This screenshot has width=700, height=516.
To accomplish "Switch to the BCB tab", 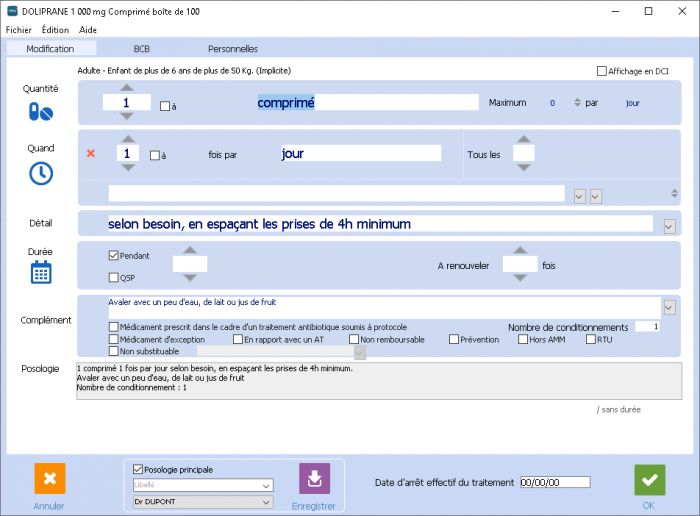I will tap(142, 49).
